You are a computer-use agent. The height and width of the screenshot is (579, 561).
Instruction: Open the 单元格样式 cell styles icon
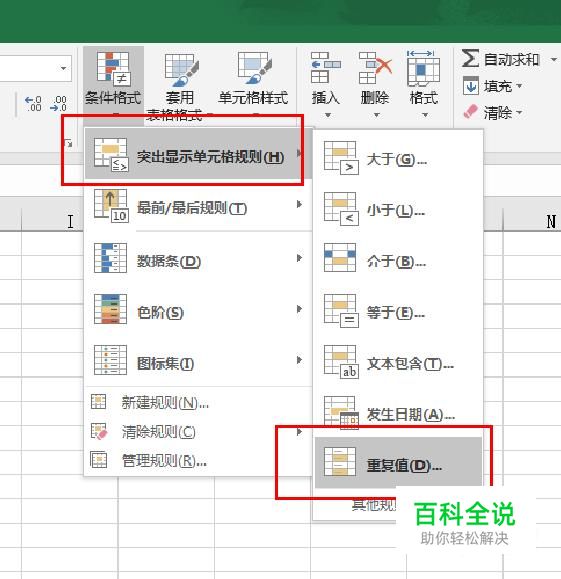254,68
